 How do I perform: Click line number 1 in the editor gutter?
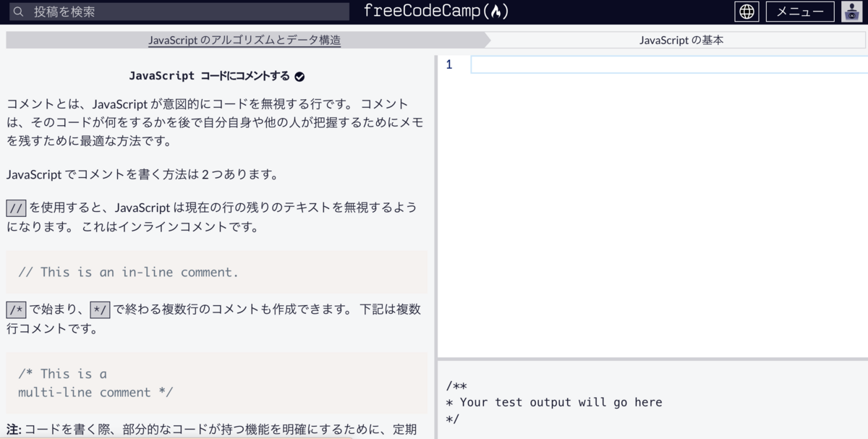449,64
